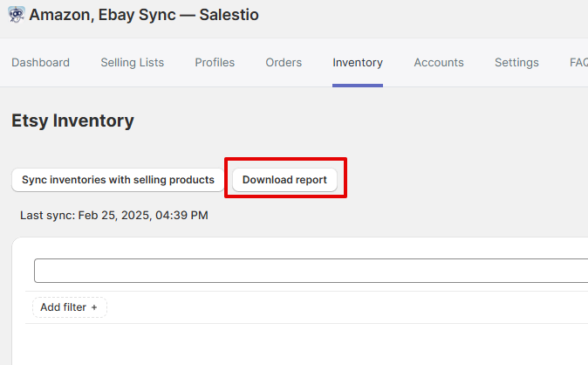Click Add filter + button
Screen dimensions: 588x365
click(x=70, y=307)
